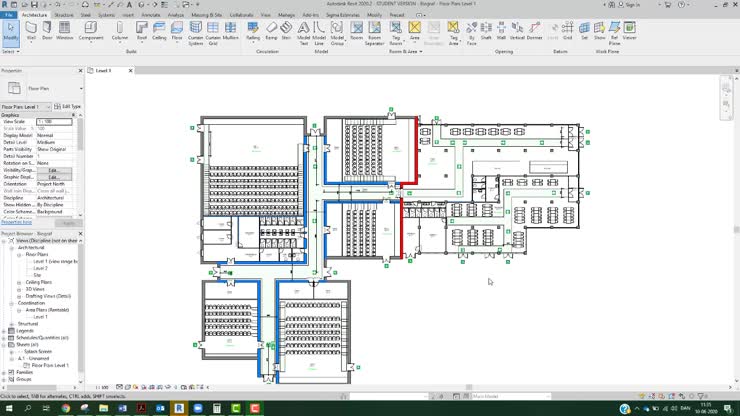The width and height of the screenshot is (740, 416).
Task: Click the Door tool icon
Action: [46, 31]
